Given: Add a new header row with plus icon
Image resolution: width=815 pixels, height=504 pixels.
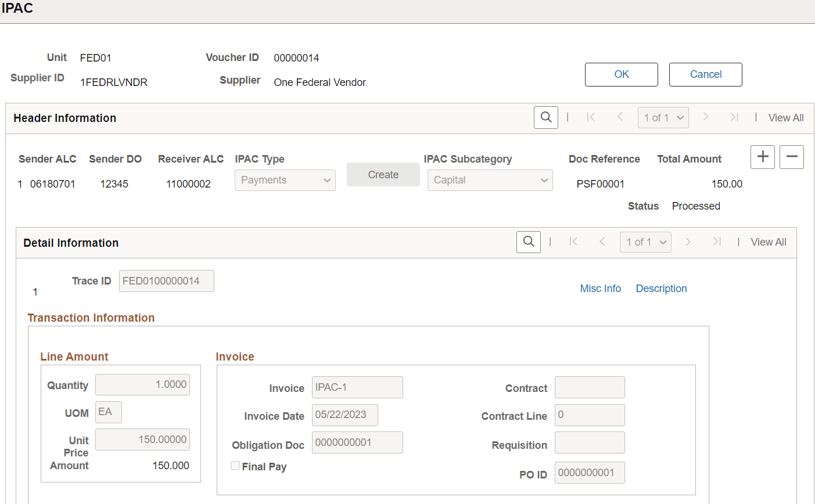Looking at the screenshot, I should pyautogui.click(x=762, y=157).
